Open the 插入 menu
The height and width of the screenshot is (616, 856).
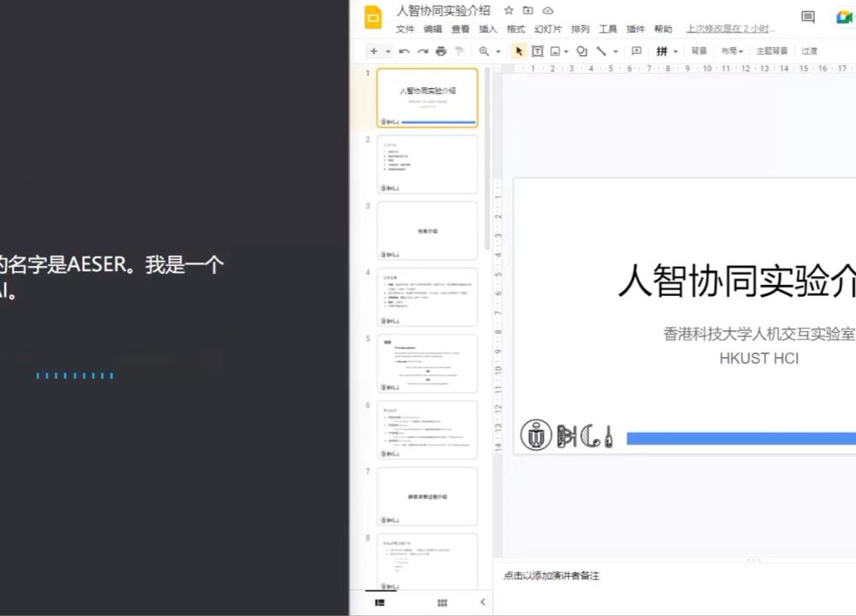pyautogui.click(x=488, y=29)
